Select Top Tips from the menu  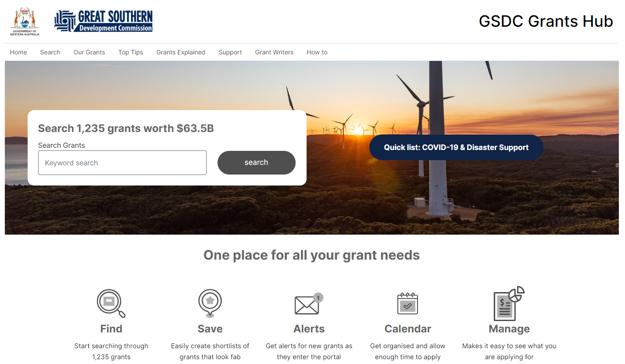(x=131, y=52)
